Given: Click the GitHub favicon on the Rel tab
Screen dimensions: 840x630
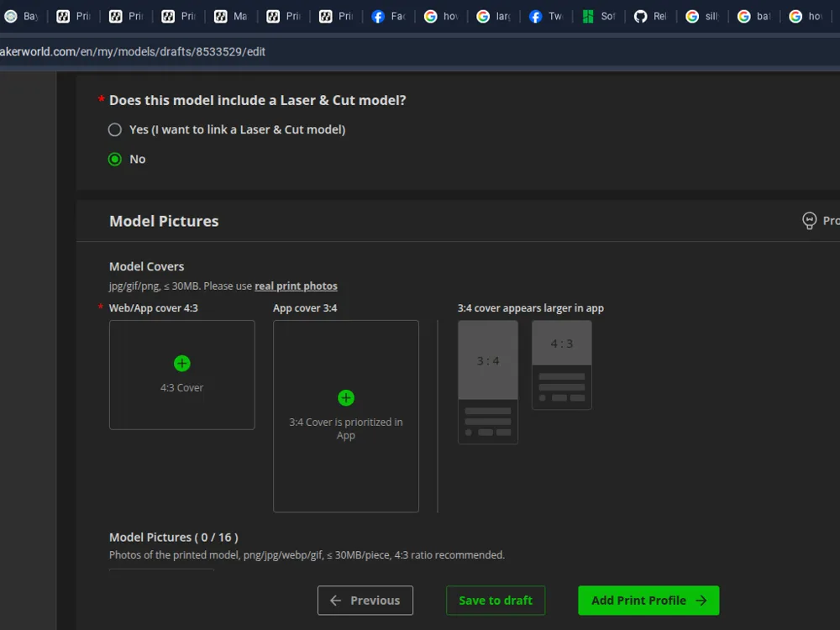Looking at the screenshot, I should click(640, 17).
